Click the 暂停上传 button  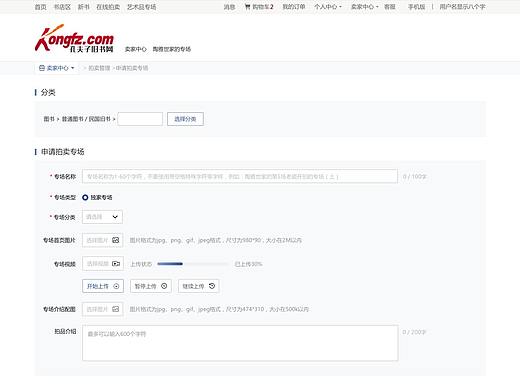click(151, 286)
